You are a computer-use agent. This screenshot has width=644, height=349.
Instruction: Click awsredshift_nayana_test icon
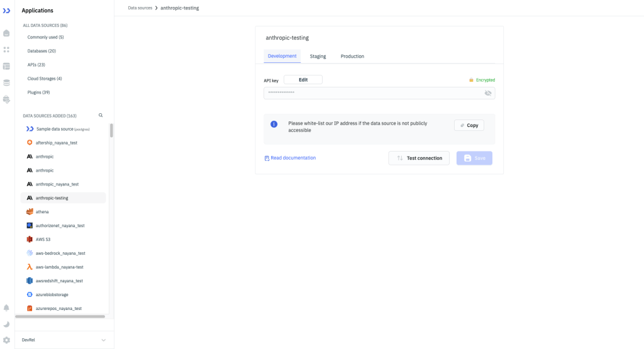tap(30, 281)
